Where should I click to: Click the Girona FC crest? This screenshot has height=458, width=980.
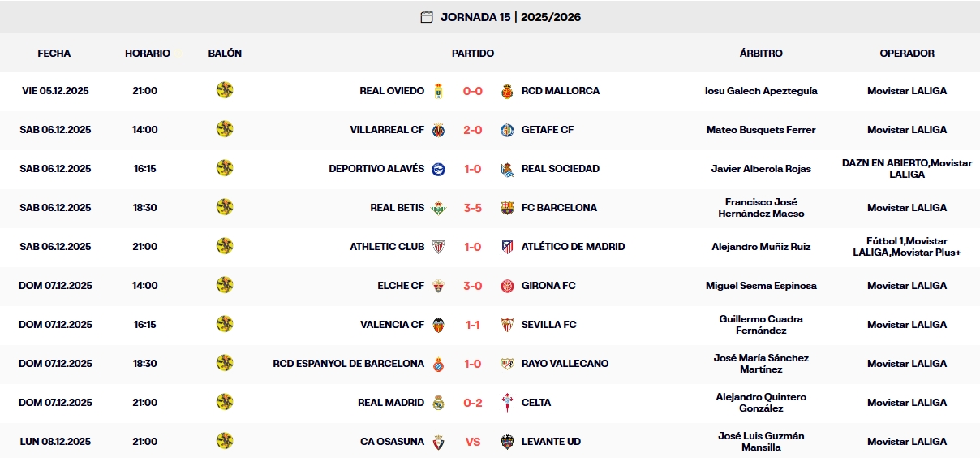click(508, 286)
